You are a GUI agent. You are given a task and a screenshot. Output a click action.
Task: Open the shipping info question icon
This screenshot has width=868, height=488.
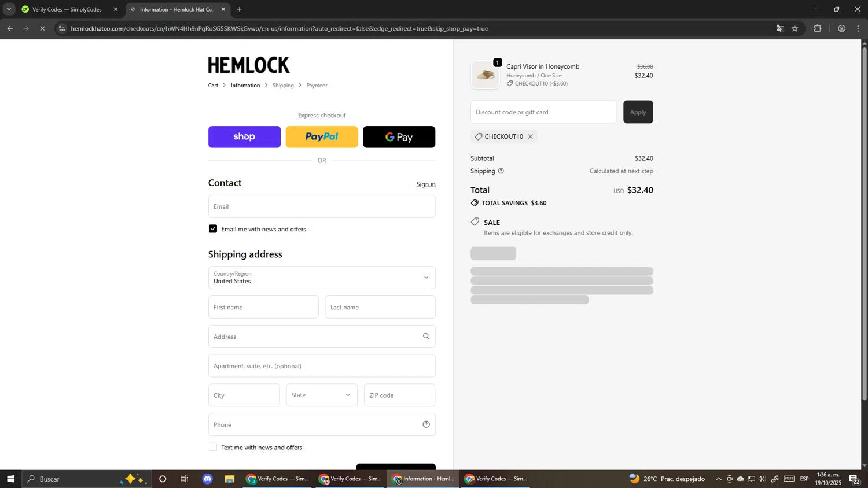501,171
